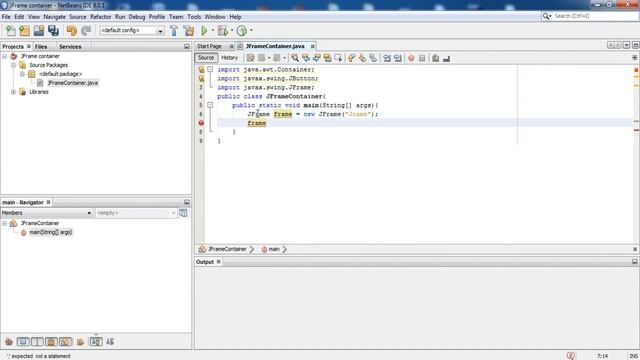The width and height of the screenshot is (640, 360).
Task: Toggle Highlight Search editor button
Action: [327, 58]
